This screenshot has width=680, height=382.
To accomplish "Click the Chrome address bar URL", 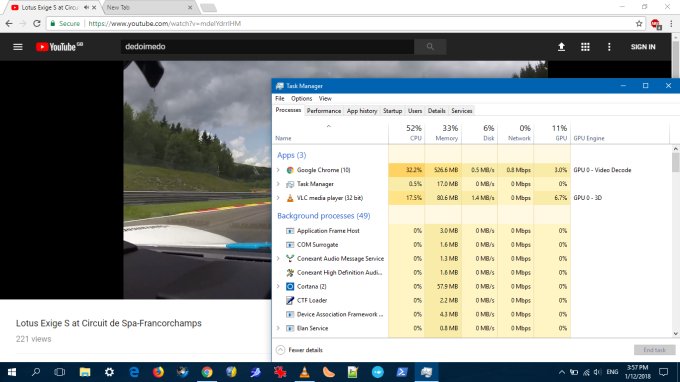I will click(164, 23).
